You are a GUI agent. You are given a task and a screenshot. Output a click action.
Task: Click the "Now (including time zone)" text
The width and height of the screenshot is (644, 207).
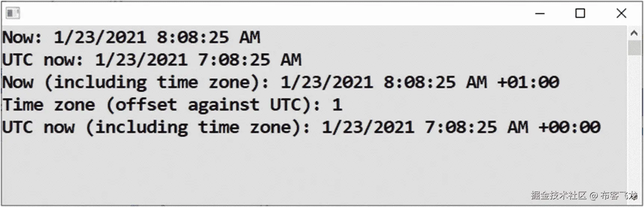tap(134, 82)
